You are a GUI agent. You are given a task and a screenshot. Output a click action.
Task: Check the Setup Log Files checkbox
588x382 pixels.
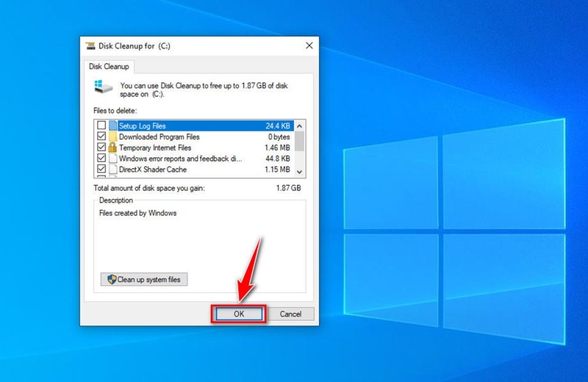click(x=101, y=125)
